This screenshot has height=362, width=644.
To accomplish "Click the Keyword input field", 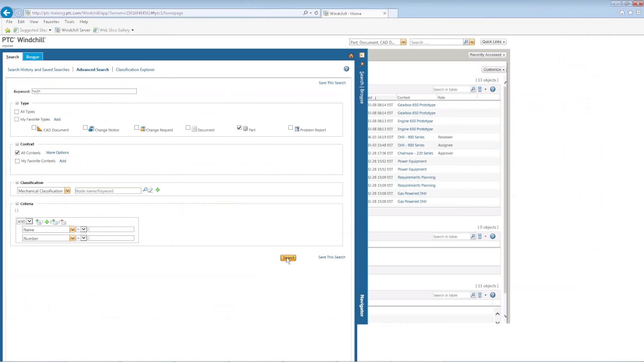I will point(84,91).
